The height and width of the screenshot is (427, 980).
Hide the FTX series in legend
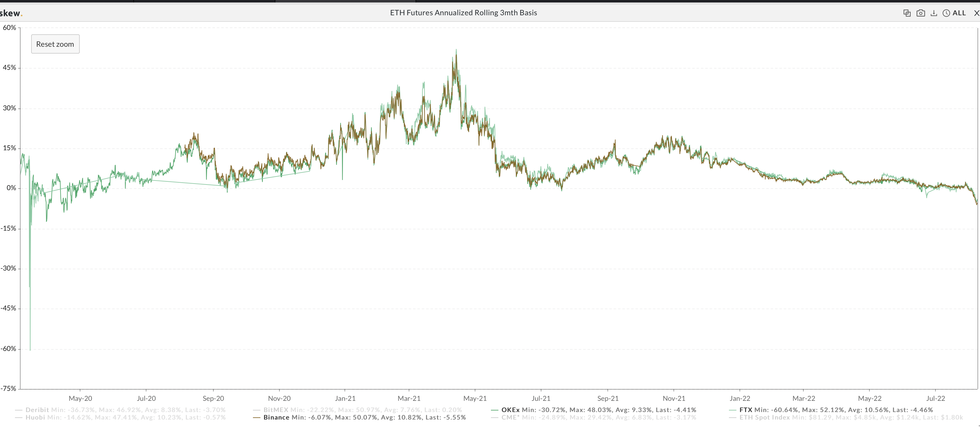click(x=831, y=410)
